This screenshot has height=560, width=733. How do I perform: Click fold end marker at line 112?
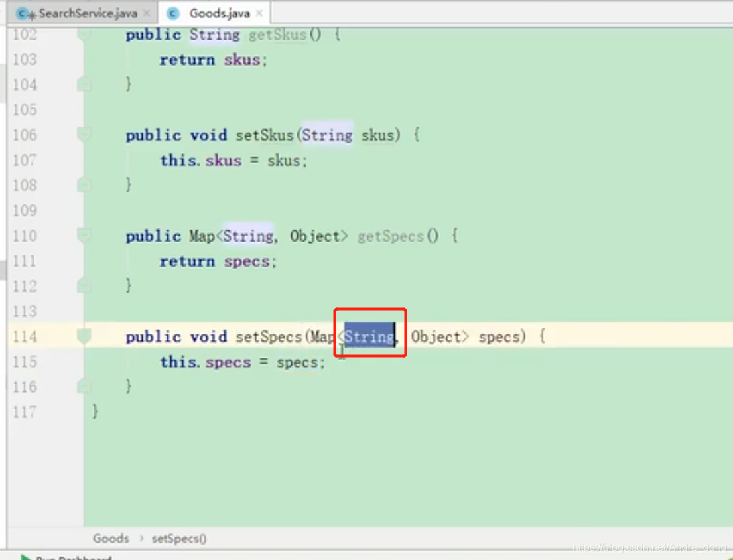(x=84, y=285)
